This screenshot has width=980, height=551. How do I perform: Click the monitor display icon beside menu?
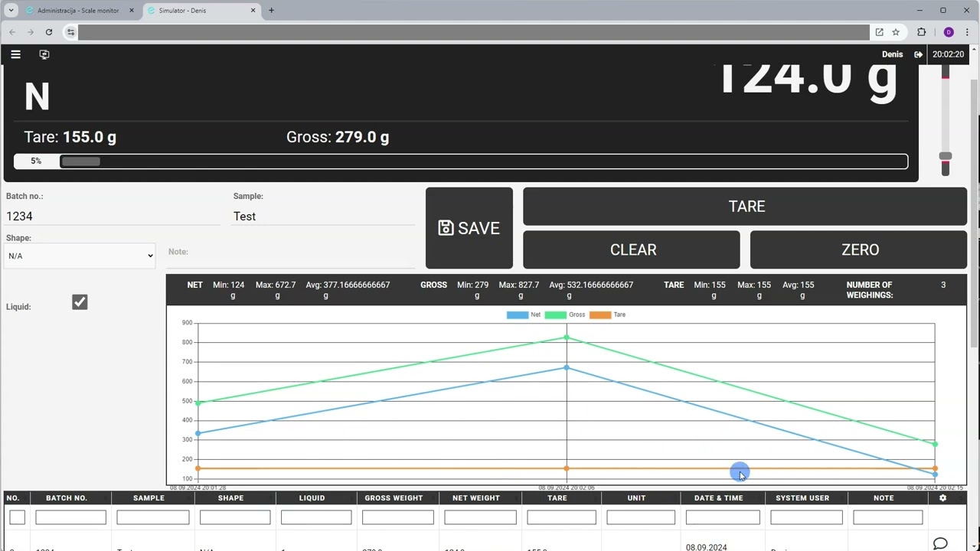44,54
